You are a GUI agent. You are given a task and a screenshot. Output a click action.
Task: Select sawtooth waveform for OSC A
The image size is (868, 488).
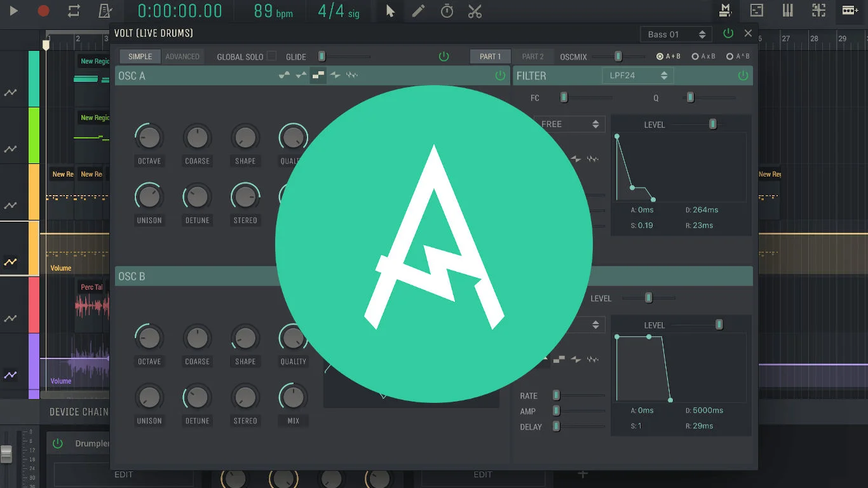[335, 76]
